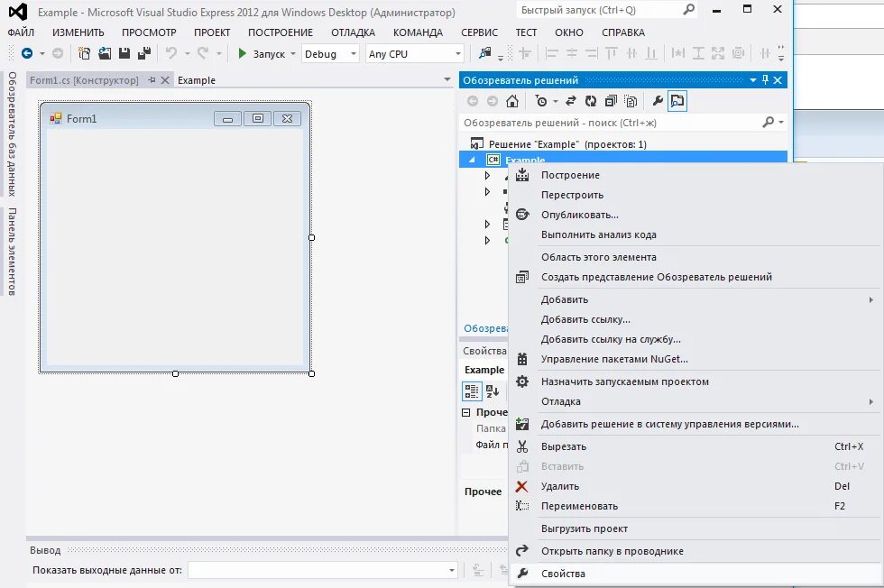Screen dimensions: 884x588
Task: Undo the last action via toolbar arrow
Action: tap(170, 53)
